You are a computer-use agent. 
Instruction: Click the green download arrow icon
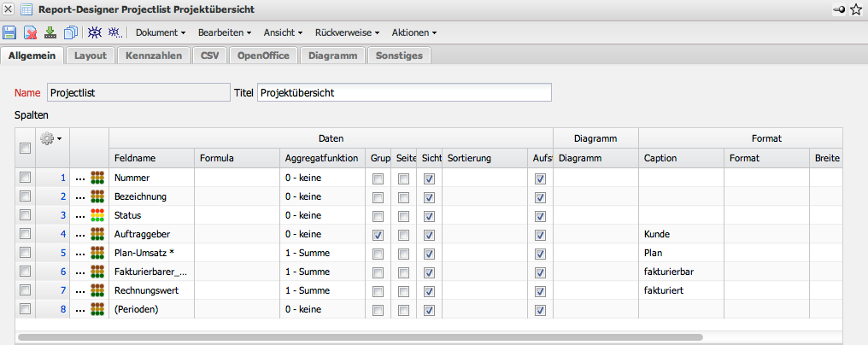(x=50, y=32)
